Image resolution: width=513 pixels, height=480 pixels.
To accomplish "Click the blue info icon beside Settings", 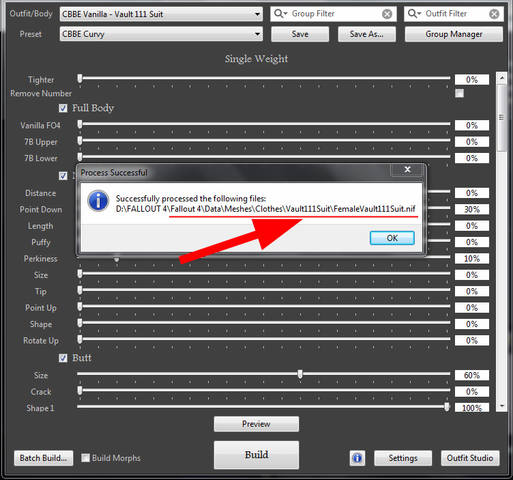I will click(357, 458).
